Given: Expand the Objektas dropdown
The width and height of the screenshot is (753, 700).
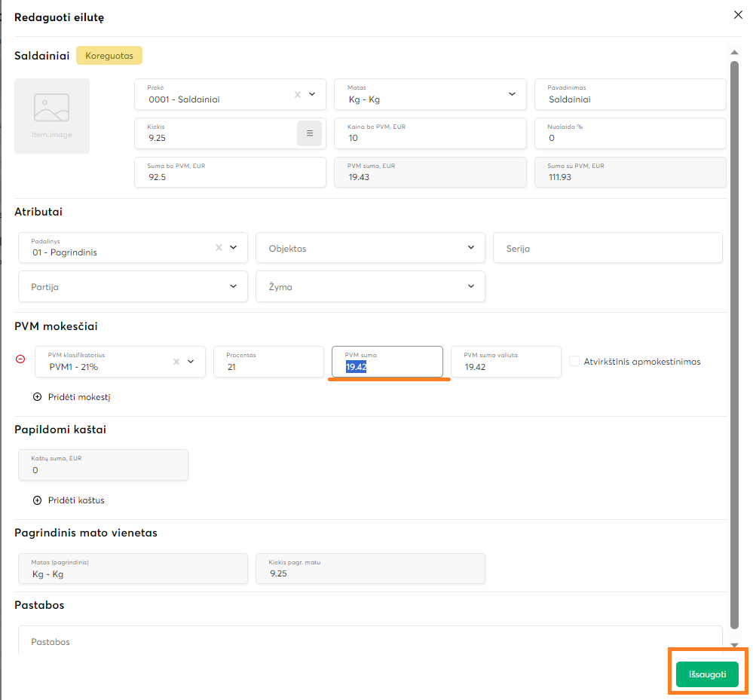Looking at the screenshot, I should tap(471, 247).
